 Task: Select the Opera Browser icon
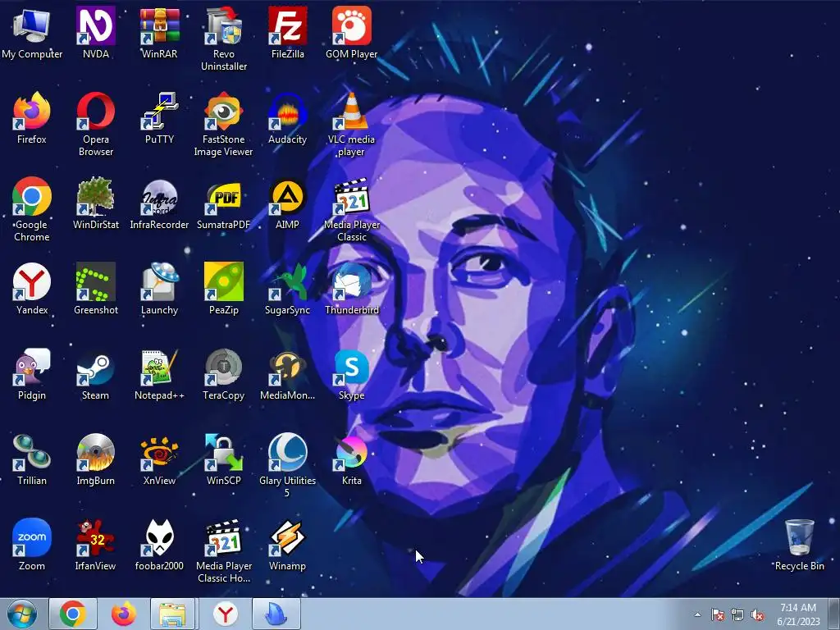click(x=95, y=125)
